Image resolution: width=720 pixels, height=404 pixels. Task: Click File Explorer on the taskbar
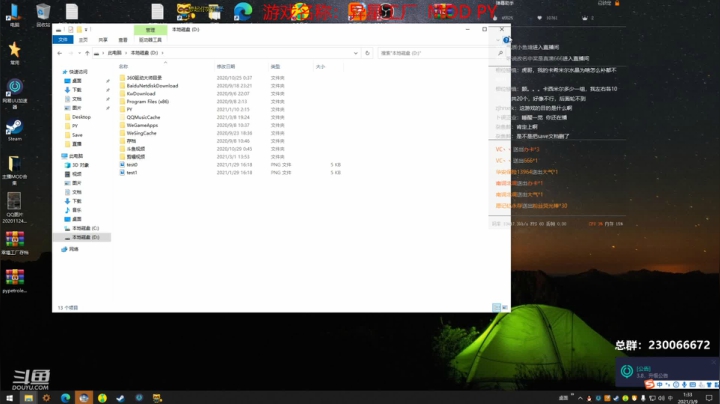(x=28, y=398)
